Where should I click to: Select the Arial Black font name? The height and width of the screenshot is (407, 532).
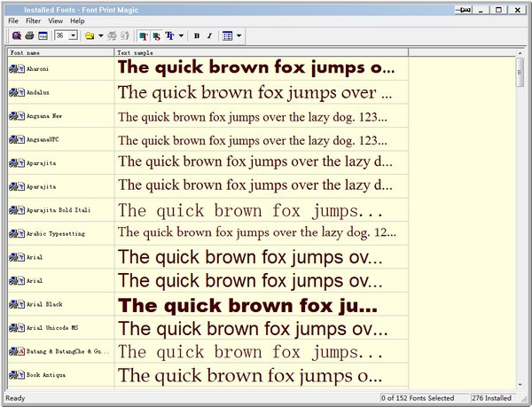pyautogui.click(x=44, y=304)
